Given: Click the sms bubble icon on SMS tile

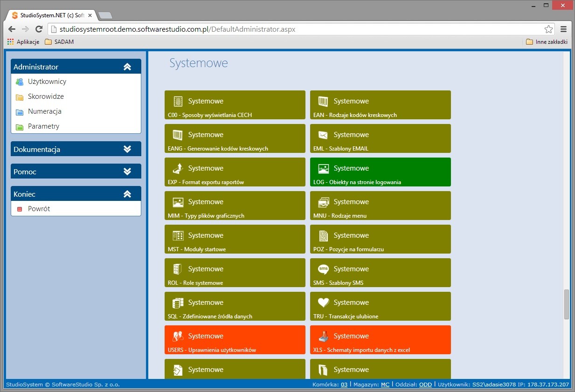Looking at the screenshot, I should click(323, 269).
